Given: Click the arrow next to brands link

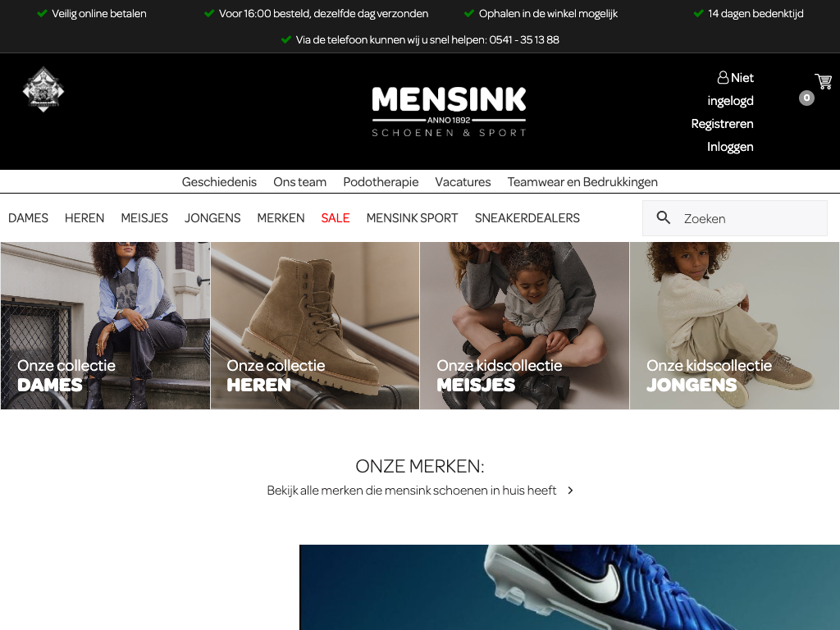Looking at the screenshot, I should tap(571, 491).
